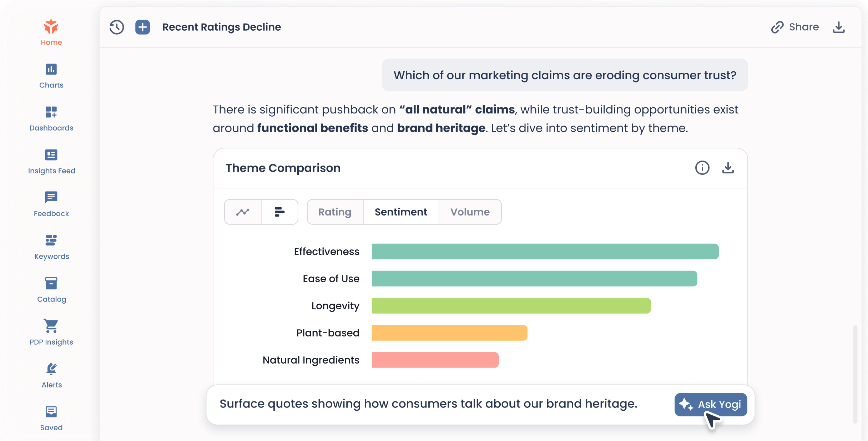Viewport: 868px width, 441px height.
Task: Download the Theme Comparison chart
Action: [x=728, y=168]
